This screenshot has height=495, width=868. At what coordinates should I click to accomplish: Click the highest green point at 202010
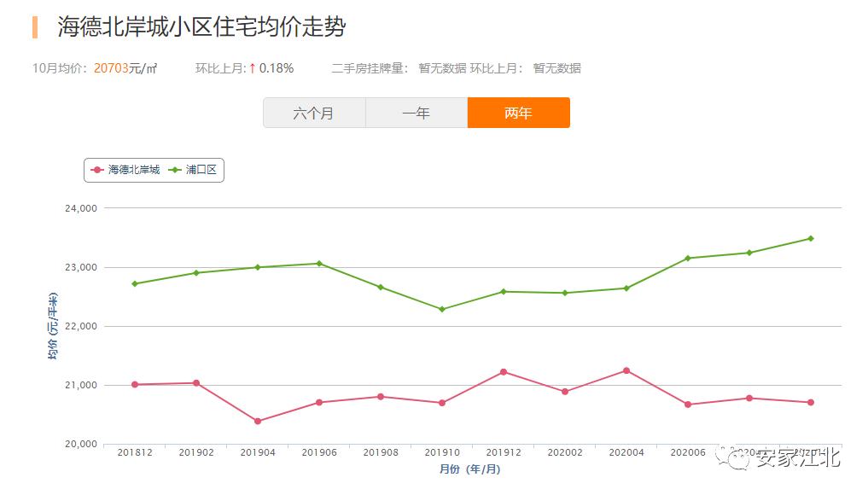809,237
